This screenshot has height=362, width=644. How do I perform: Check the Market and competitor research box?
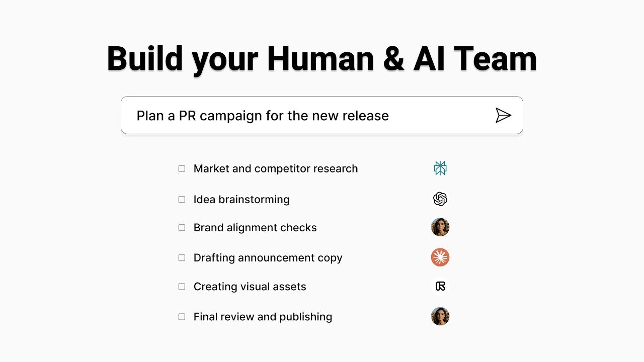click(182, 169)
